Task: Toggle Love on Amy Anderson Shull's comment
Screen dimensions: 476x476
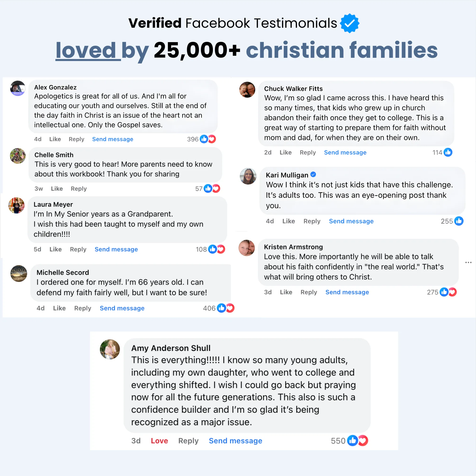Action: click(159, 441)
